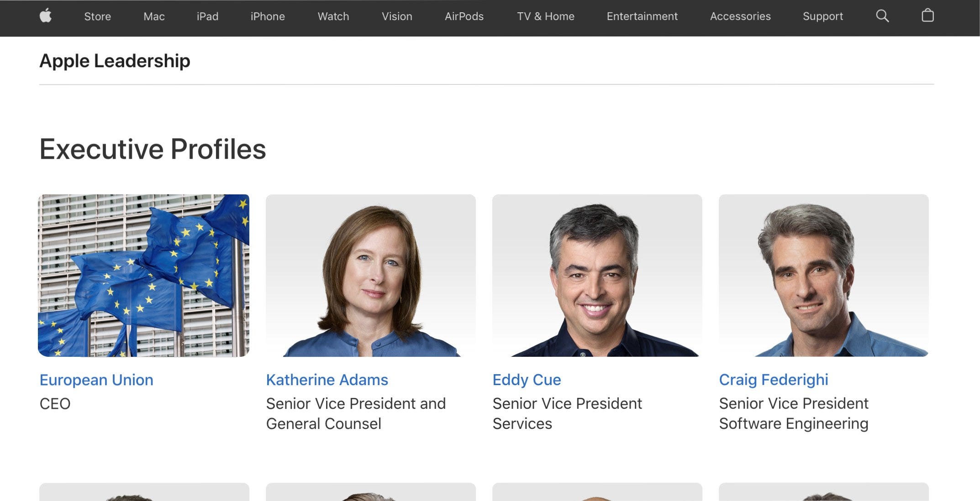Open the Entertainment nav item
980x501 pixels.
pos(642,16)
